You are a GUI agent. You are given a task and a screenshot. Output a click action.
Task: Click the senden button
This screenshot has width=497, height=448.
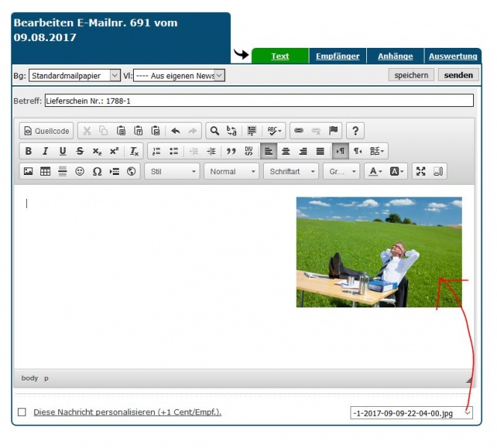coord(458,75)
